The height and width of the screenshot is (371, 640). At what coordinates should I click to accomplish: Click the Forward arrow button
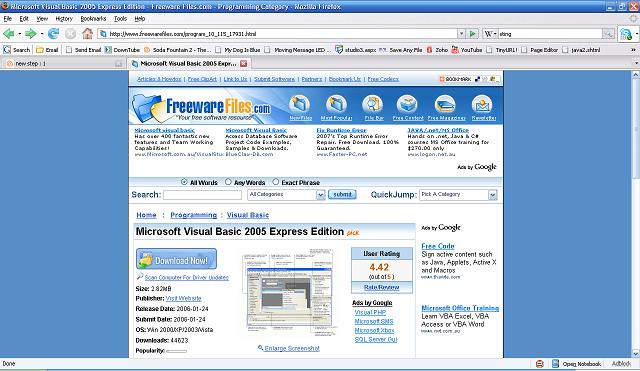tap(31, 34)
